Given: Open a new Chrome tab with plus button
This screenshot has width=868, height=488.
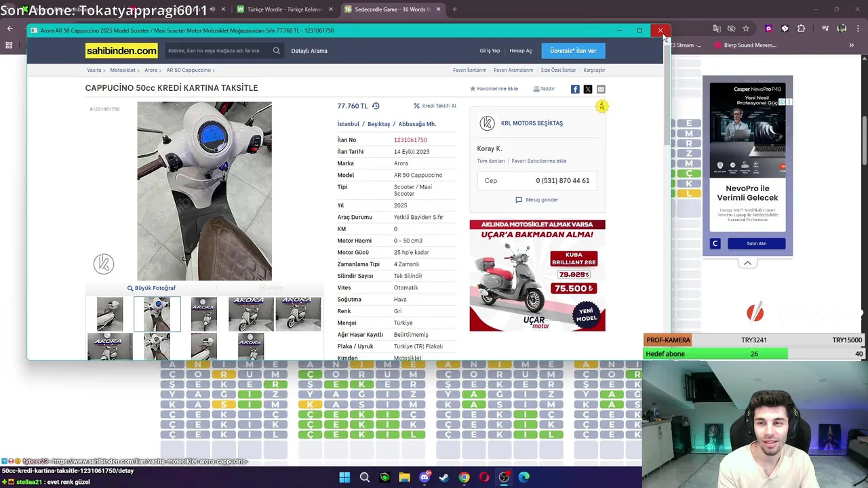Looking at the screenshot, I should 454,9.
